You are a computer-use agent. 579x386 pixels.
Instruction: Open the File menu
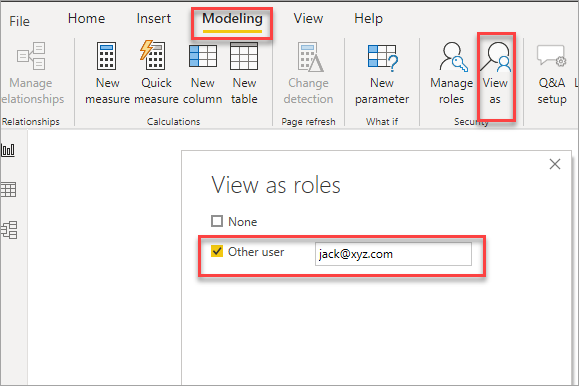(x=19, y=21)
